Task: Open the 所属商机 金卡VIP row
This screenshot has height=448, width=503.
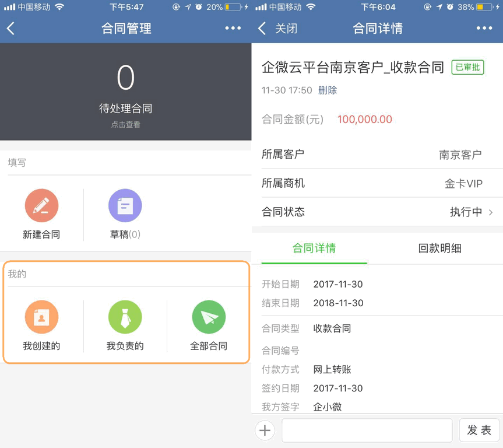Action: [x=377, y=184]
